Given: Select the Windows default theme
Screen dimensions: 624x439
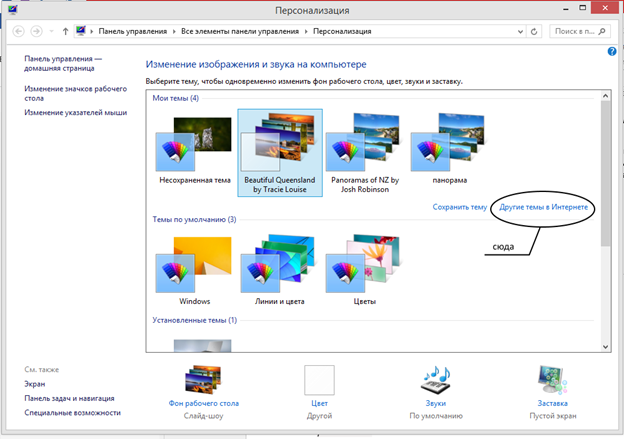Looking at the screenshot, I should click(195, 271).
